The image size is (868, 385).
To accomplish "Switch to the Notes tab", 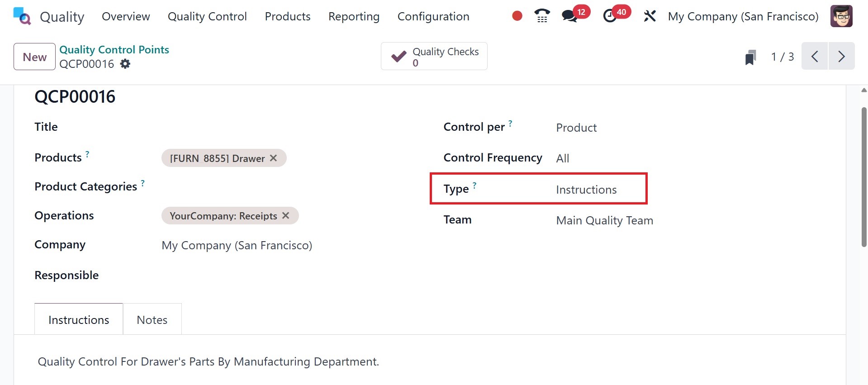I will tap(152, 320).
